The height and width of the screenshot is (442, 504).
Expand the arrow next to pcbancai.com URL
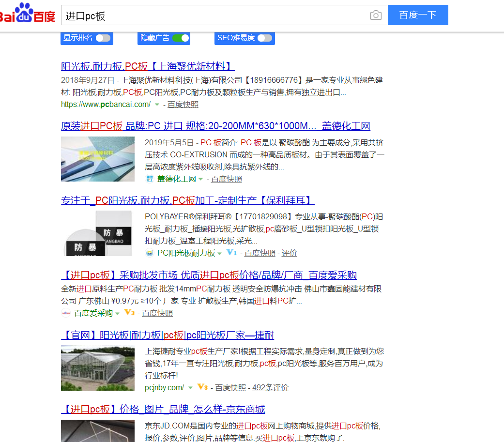[157, 105]
